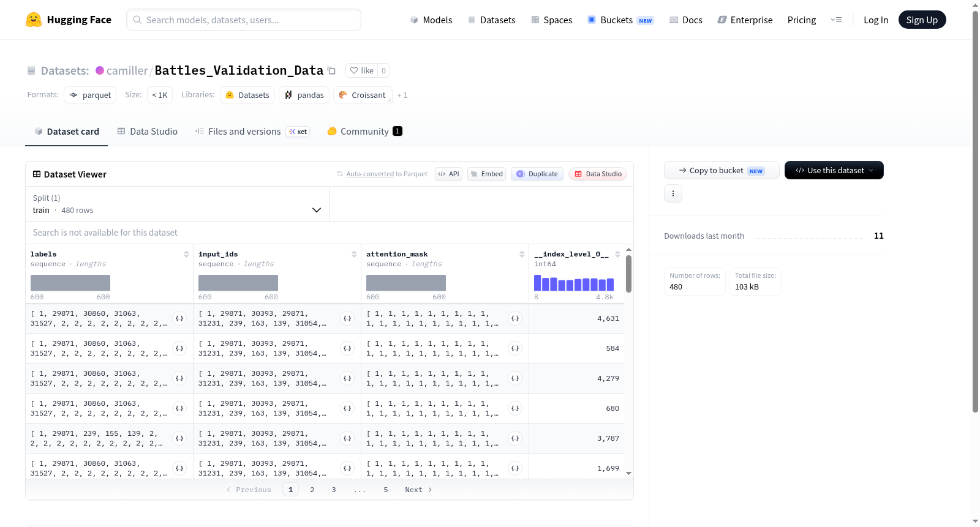This screenshot has width=980, height=527.
Task: Expand JSON icon in labels row 680
Action: pyautogui.click(x=179, y=408)
